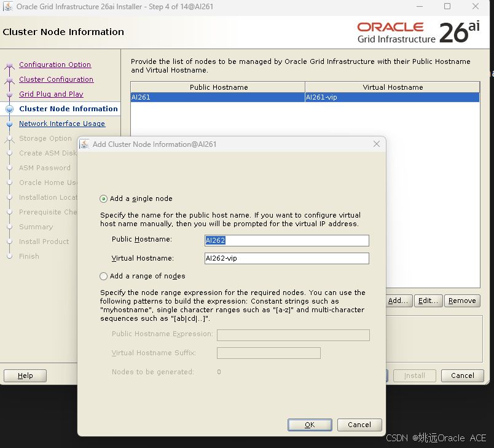
Task: Maximize the Oracle installer window
Action: [447, 6]
